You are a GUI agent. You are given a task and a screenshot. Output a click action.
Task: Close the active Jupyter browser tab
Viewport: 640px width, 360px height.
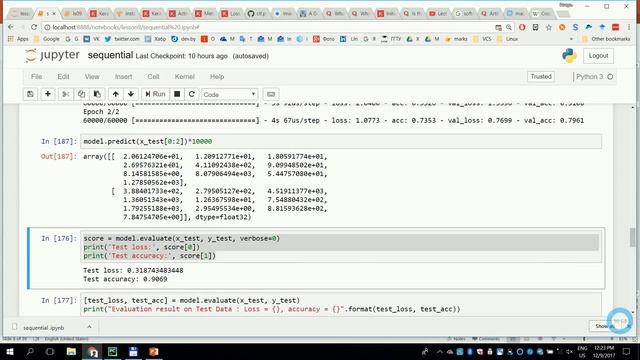[54, 13]
